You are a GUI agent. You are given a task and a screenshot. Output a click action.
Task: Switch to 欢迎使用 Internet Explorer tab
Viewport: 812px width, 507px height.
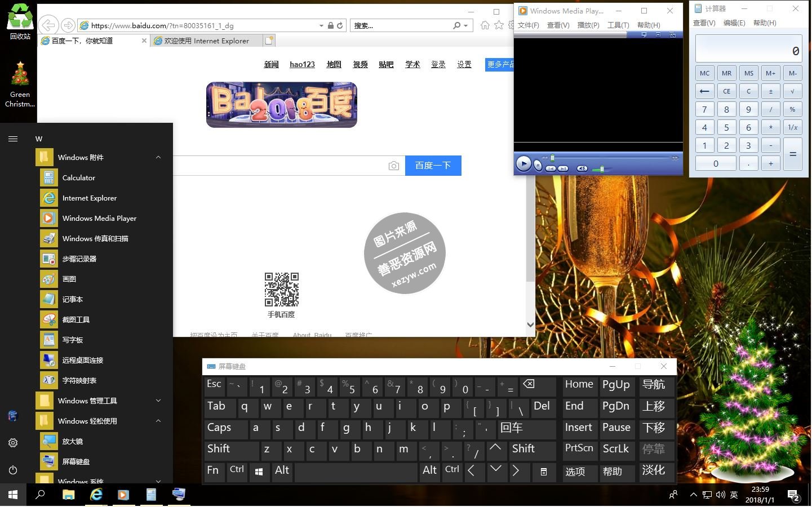pyautogui.click(x=207, y=41)
